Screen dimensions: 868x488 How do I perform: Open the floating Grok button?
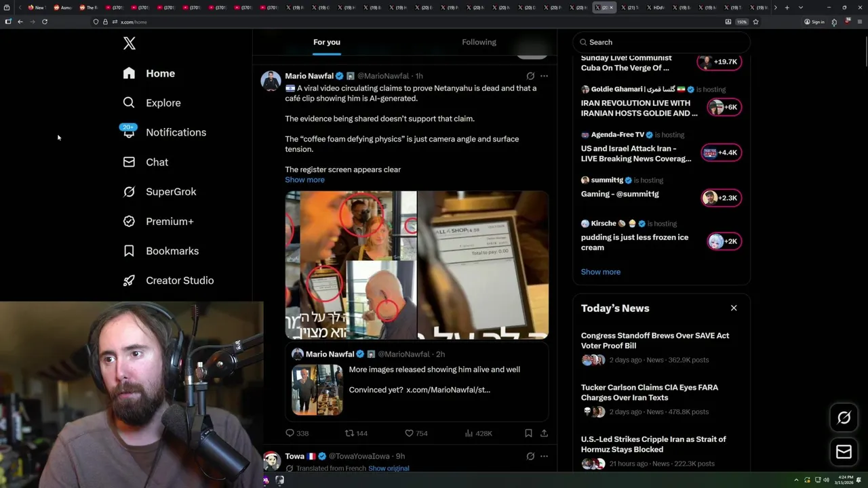coord(844,418)
